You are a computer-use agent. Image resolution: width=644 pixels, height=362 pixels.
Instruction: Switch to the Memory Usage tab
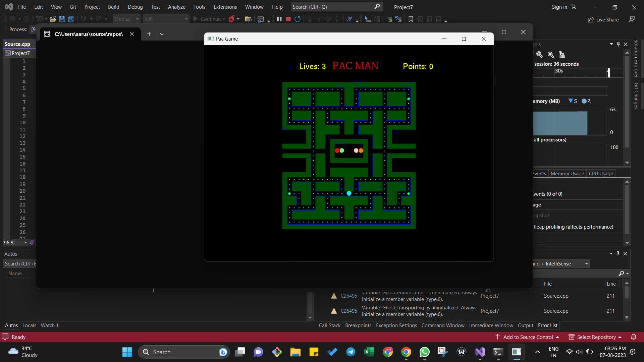coord(567,173)
